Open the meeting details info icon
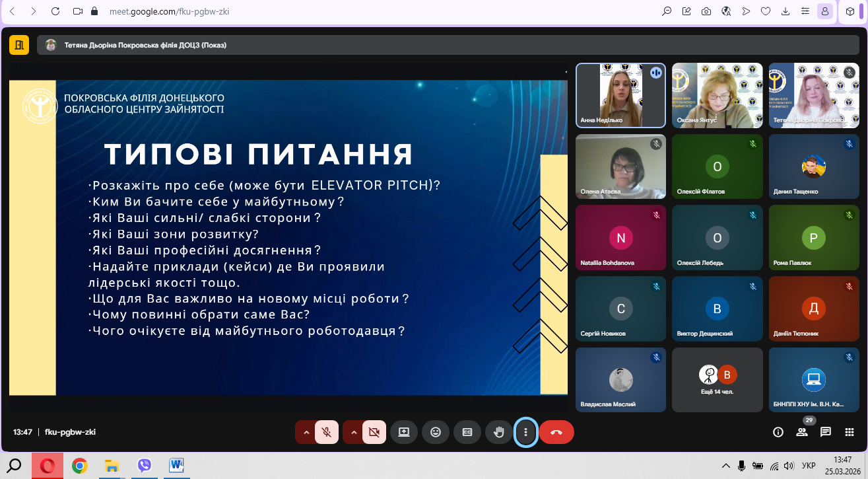This screenshot has width=868, height=479. [778, 432]
